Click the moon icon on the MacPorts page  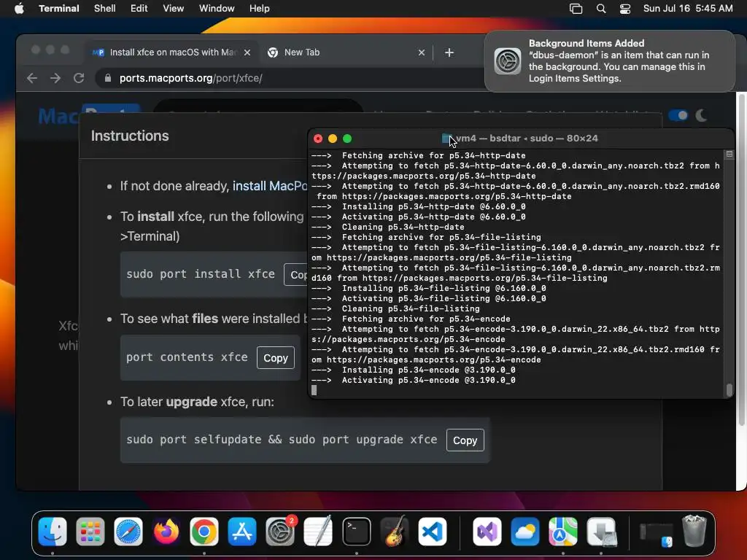pyautogui.click(x=701, y=115)
